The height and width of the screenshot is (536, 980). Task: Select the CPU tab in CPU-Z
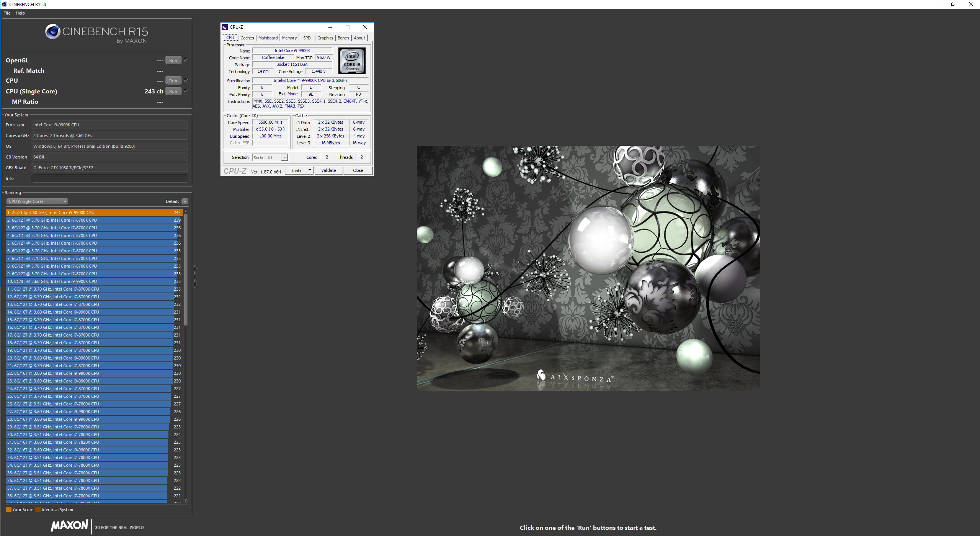tap(230, 38)
